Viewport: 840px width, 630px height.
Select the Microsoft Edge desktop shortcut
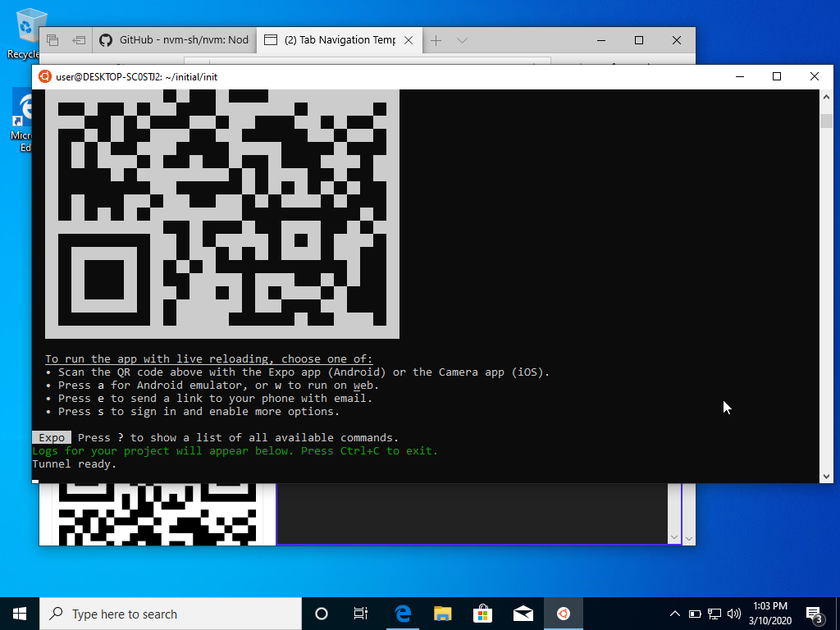22,121
